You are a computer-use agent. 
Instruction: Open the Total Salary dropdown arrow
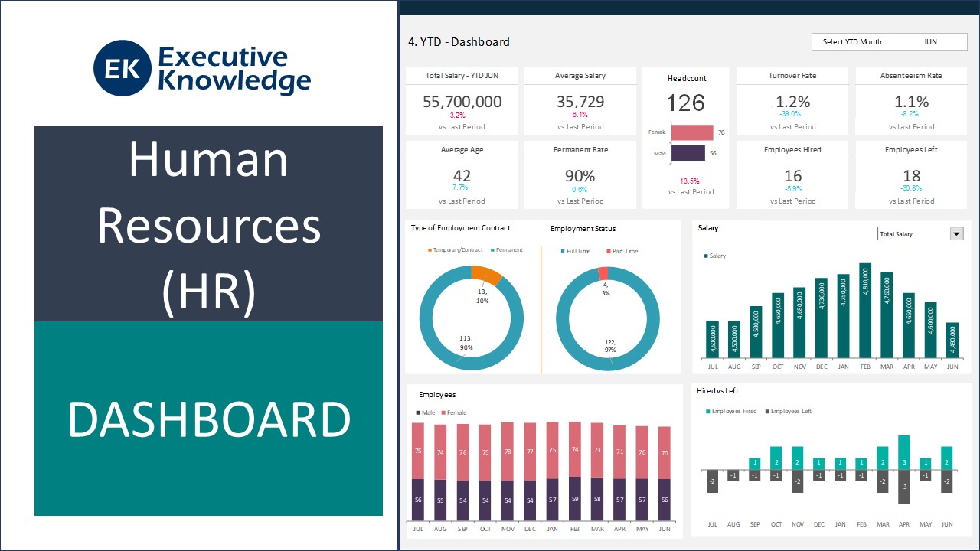pos(956,234)
